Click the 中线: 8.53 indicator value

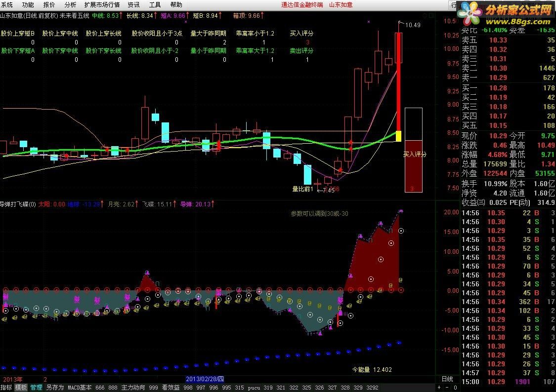pyautogui.click(x=107, y=16)
